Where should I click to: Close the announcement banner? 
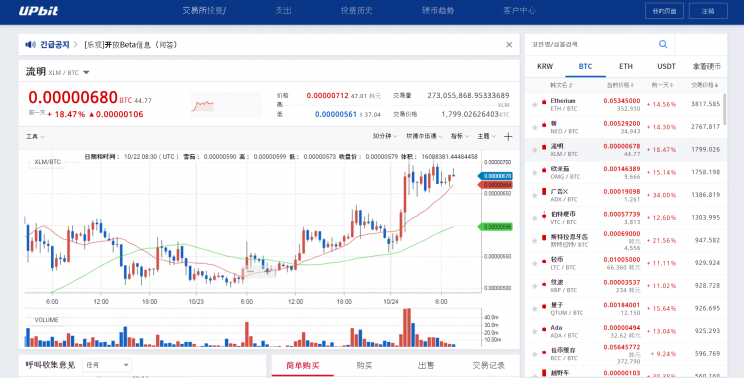509,45
